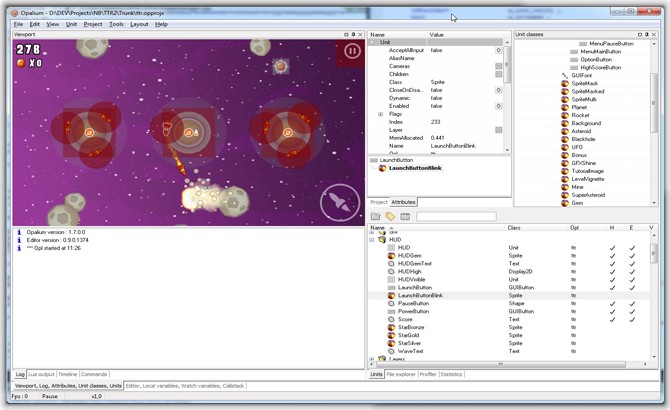The height and width of the screenshot is (410, 670).
Task: Select the Asteroid class icon in Unit classes
Action: (564, 131)
